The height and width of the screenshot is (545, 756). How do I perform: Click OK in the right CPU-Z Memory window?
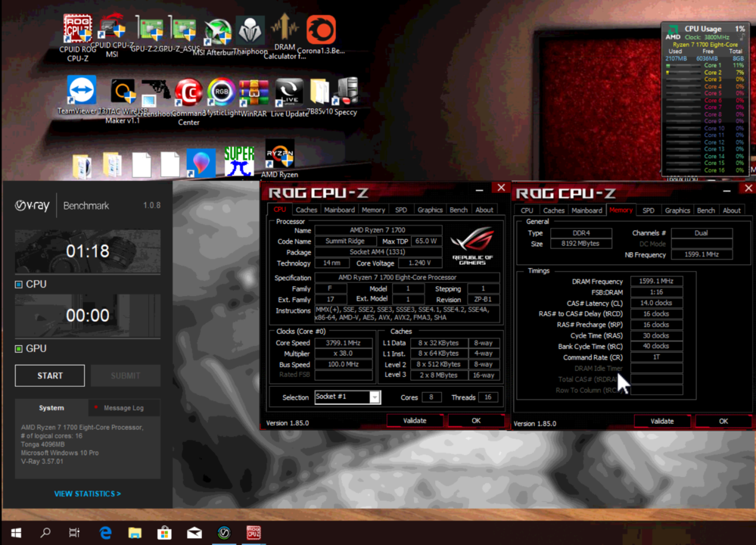click(x=723, y=421)
